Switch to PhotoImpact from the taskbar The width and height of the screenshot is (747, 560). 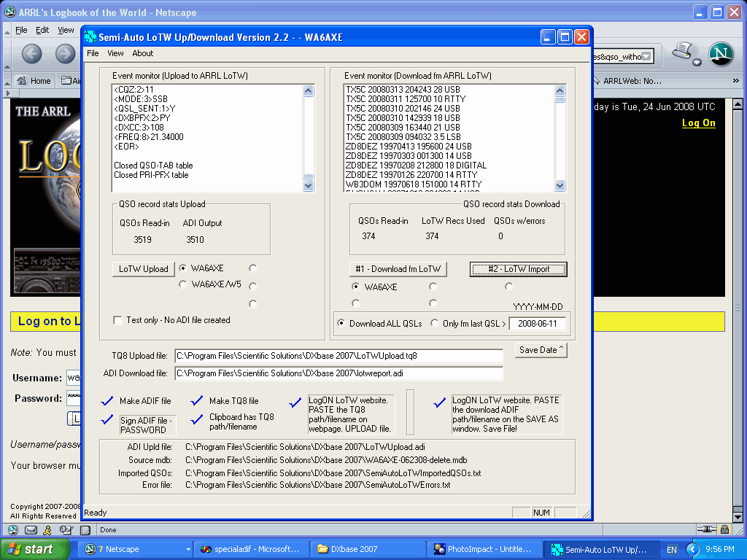pyautogui.click(x=485, y=549)
